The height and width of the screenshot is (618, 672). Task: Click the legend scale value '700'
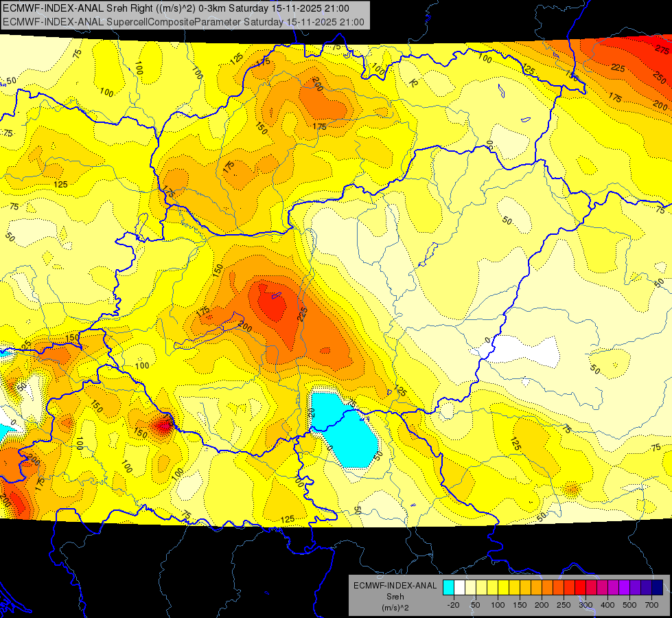pyautogui.click(x=651, y=605)
